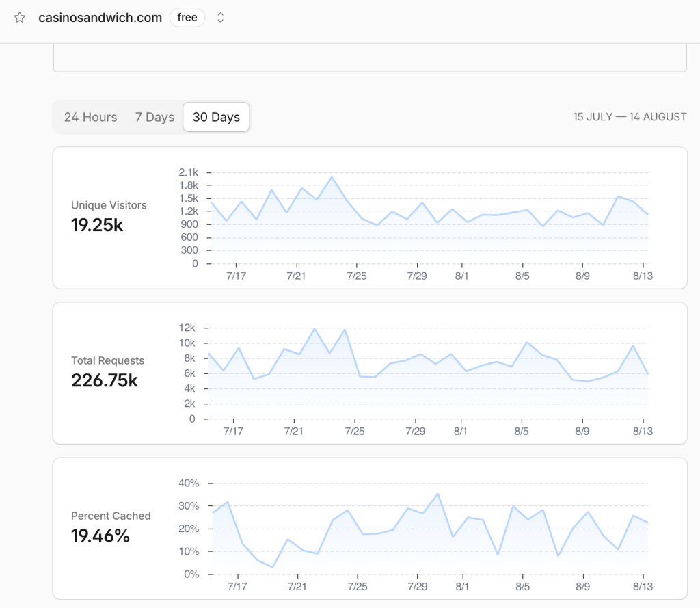Click the Unique Visitors chart peak near 7/23
700x608 pixels.
[x=332, y=177]
